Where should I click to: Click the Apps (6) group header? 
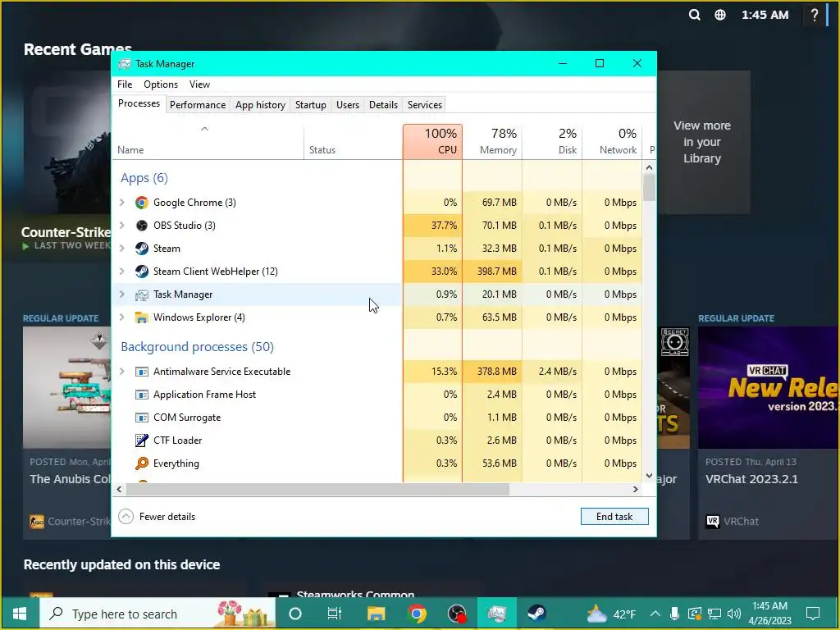click(144, 178)
